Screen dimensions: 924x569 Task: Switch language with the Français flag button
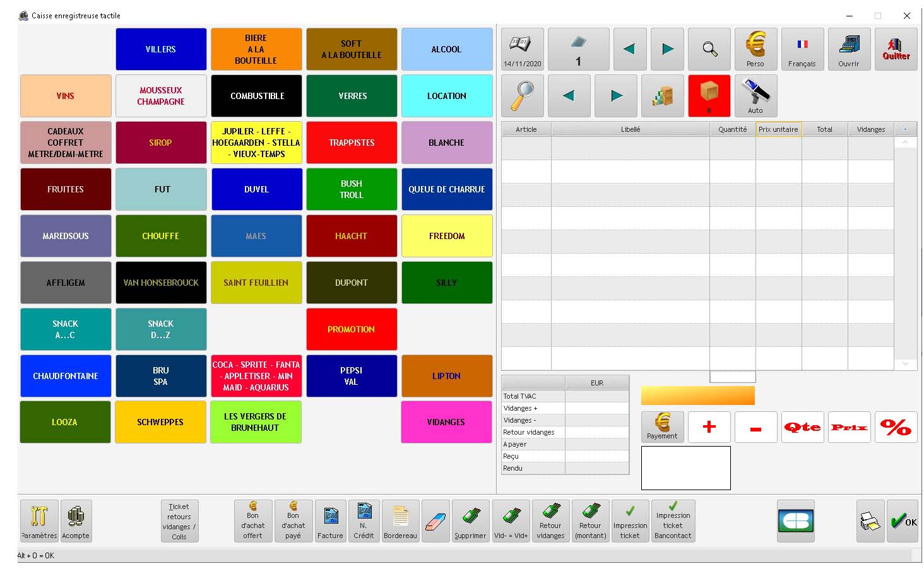coord(802,49)
